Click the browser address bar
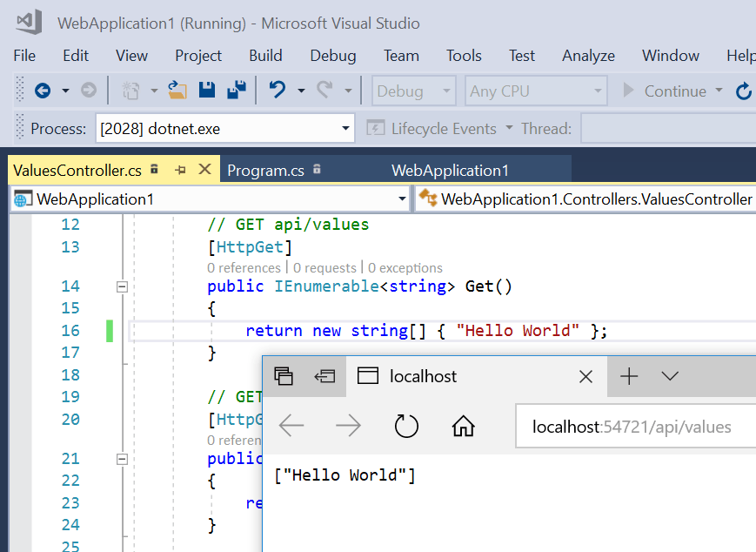Screen dimensions: 756x552 (x=636, y=427)
